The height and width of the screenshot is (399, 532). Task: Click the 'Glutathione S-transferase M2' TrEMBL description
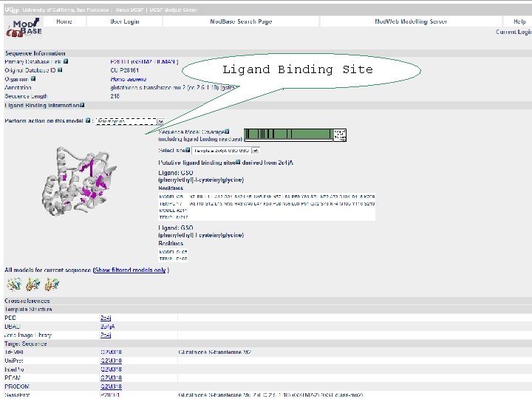point(215,352)
